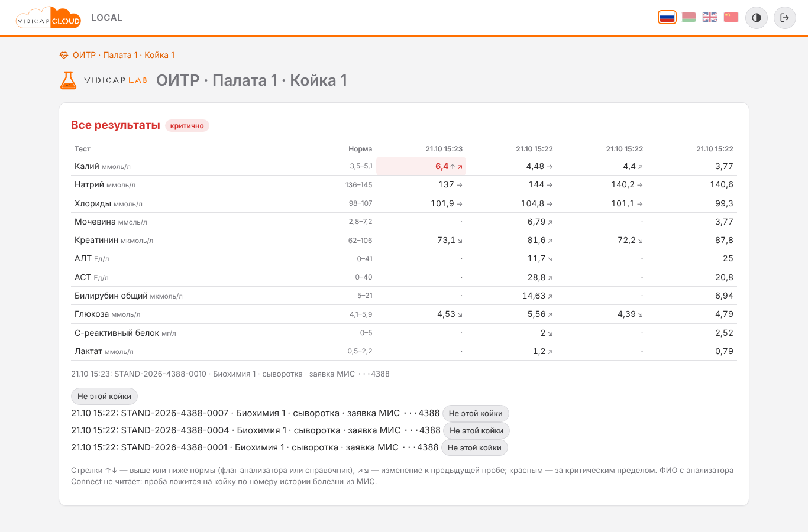808x532 pixels.
Task: Switch language to Chinese flag
Action: (731, 17)
